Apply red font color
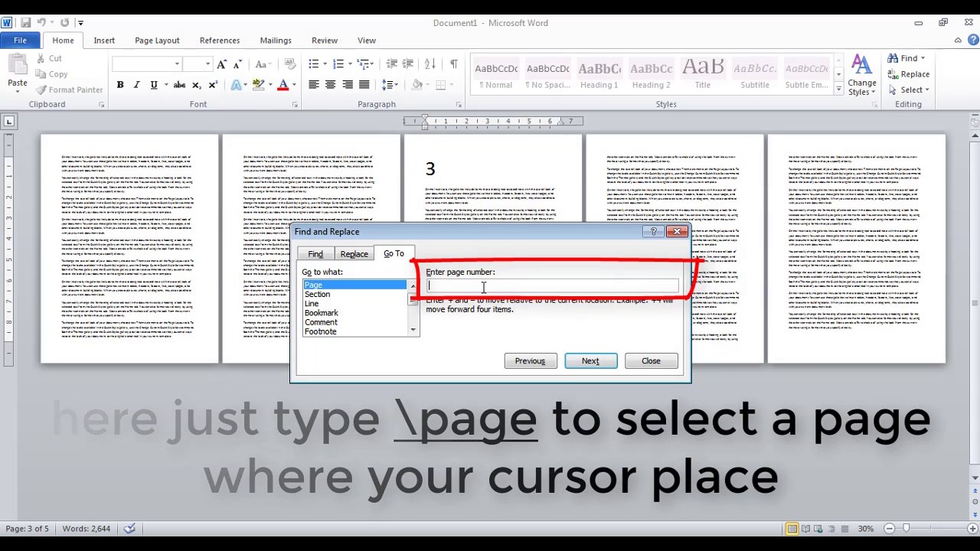 click(283, 85)
